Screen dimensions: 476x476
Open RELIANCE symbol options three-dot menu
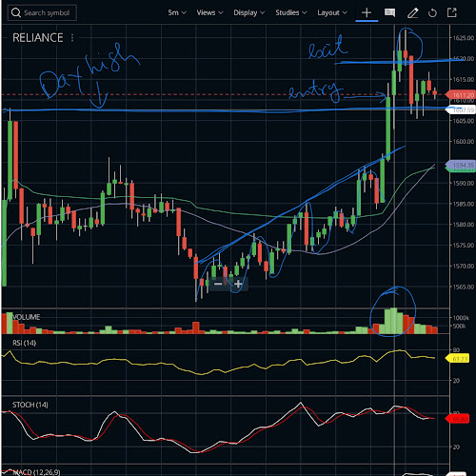point(72,38)
